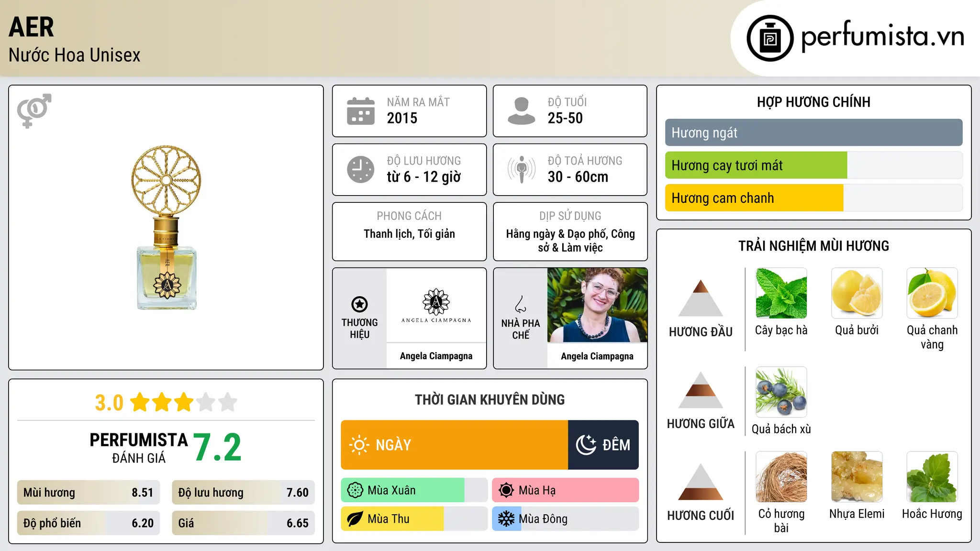Click the sillage value 30 - 60cm
This screenshot has width=980, height=551.
578,177
